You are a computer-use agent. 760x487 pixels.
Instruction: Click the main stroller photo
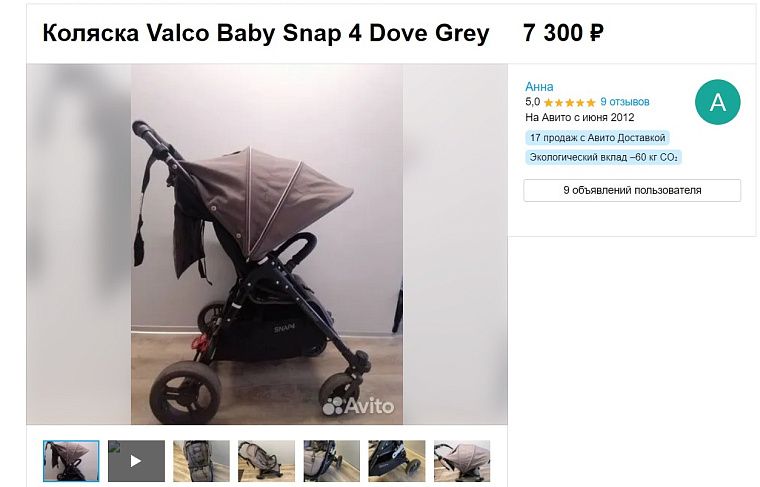267,244
